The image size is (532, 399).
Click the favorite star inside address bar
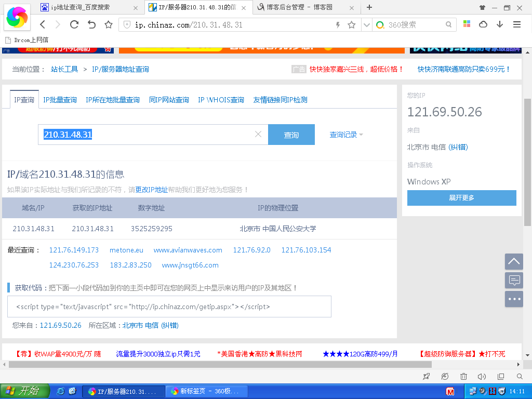pos(352,24)
